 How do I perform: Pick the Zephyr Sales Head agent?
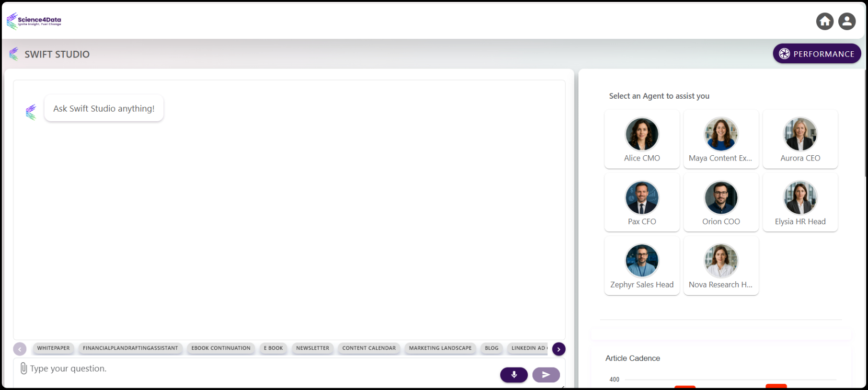coord(642,266)
